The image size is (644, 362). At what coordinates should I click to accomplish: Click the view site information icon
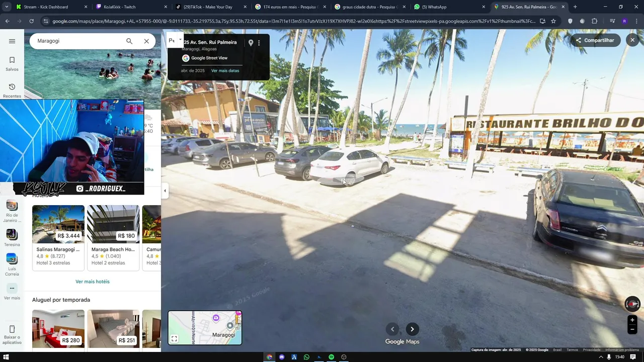click(x=46, y=21)
